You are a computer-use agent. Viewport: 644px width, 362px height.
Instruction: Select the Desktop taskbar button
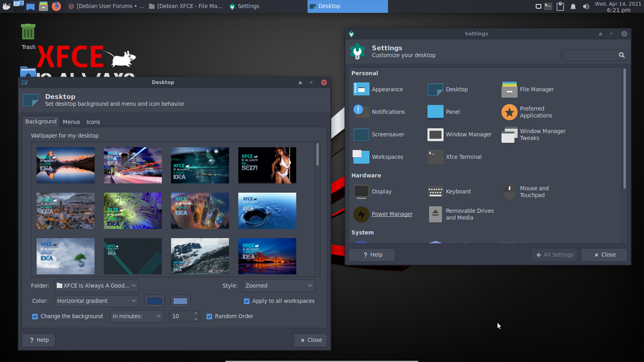[x=347, y=6]
